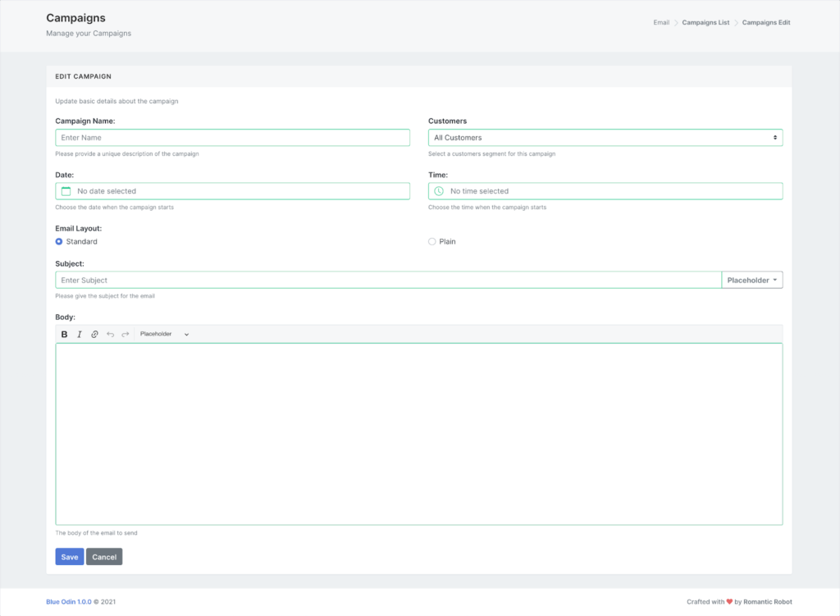The height and width of the screenshot is (616, 840).
Task: Navigate to Campaigns List via breadcrumb
Action: tap(705, 22)
